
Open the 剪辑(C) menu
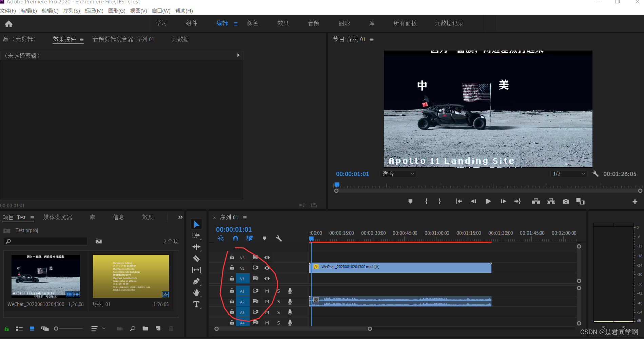pos(50,11)
